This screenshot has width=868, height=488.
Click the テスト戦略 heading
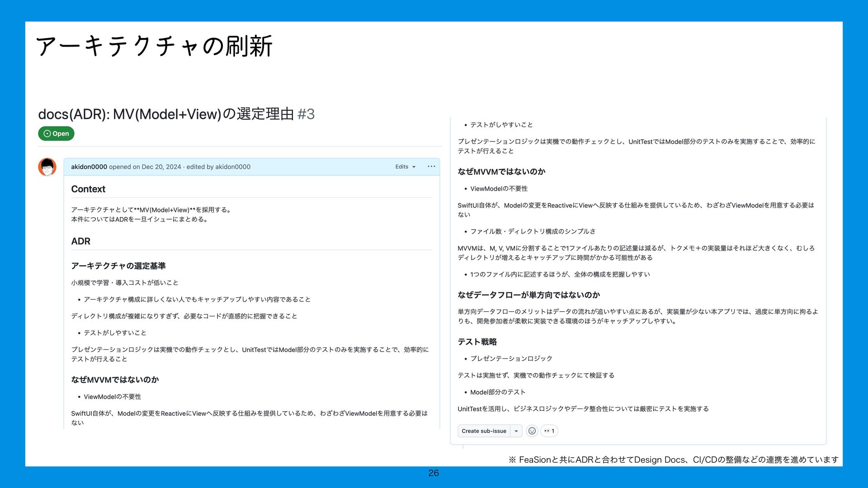point(477,342)
